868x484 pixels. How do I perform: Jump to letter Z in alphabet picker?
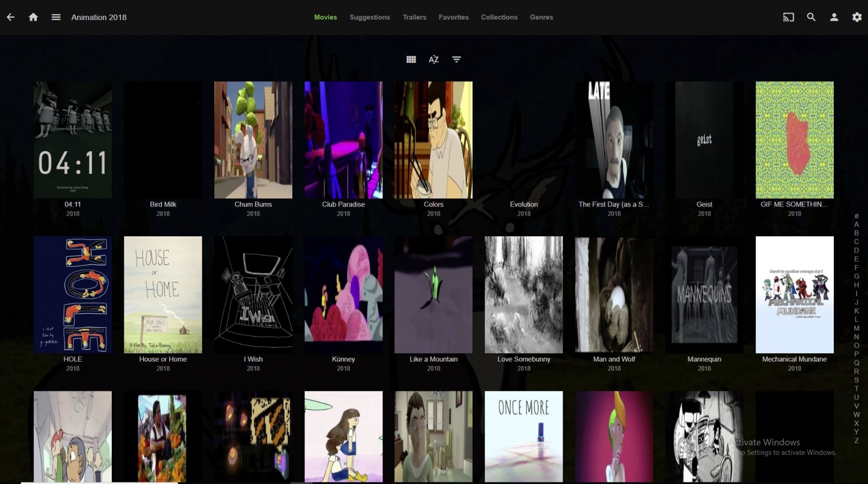pyautogui.click(x=857, y=441)
